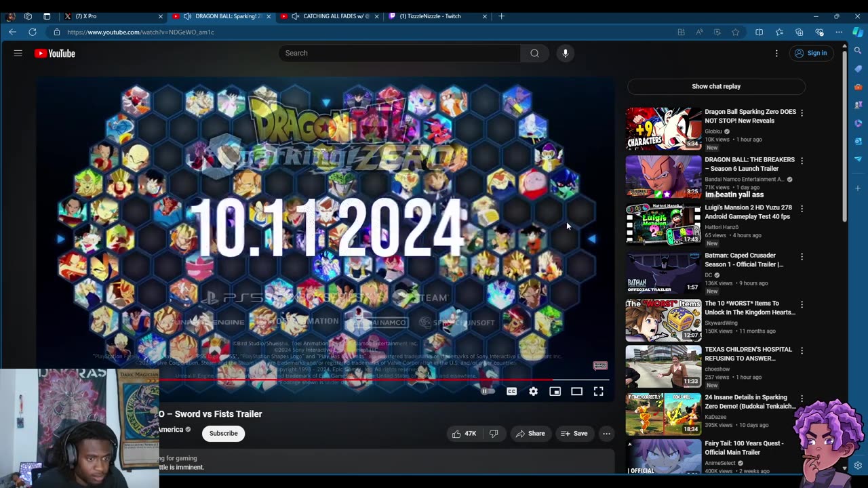Mute the DRAGON BALL tab audio icon
Image resolution: width=868 pixels, height=488 pixels.
coord(187,16)
